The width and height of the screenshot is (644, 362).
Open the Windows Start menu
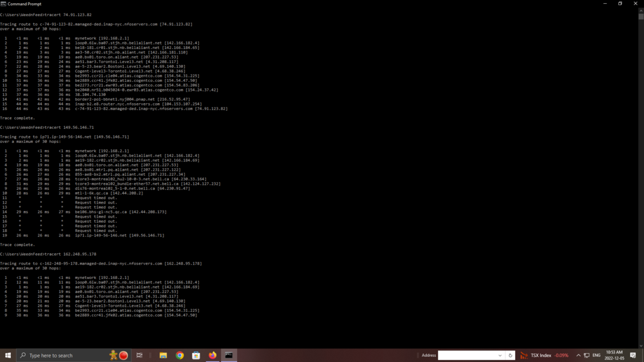pos(8,356)
